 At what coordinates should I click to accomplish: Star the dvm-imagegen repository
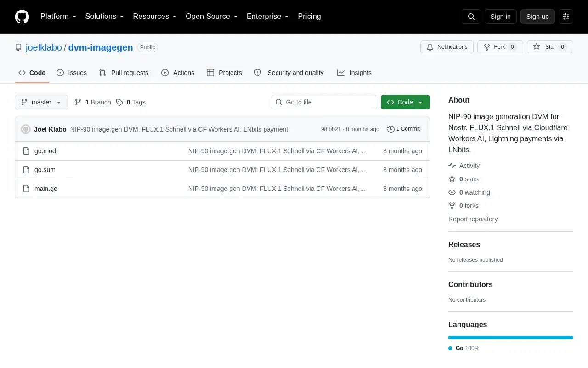tap(550, 47)
